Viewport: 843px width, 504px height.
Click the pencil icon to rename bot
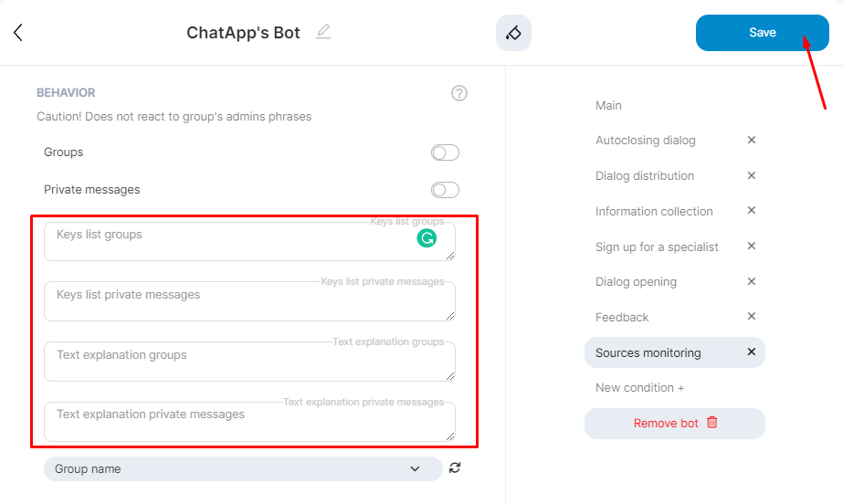click(323, 32)
